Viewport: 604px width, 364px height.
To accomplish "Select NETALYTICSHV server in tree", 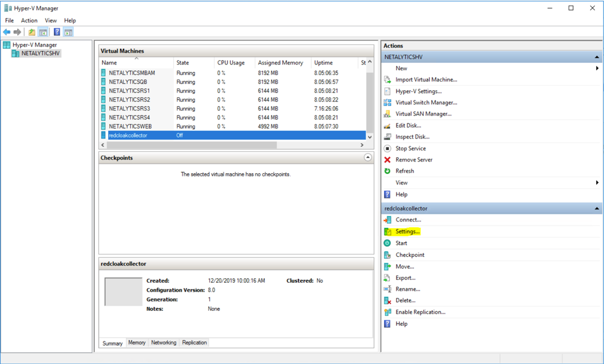I will pyautogui.click(x=40, y=53).
